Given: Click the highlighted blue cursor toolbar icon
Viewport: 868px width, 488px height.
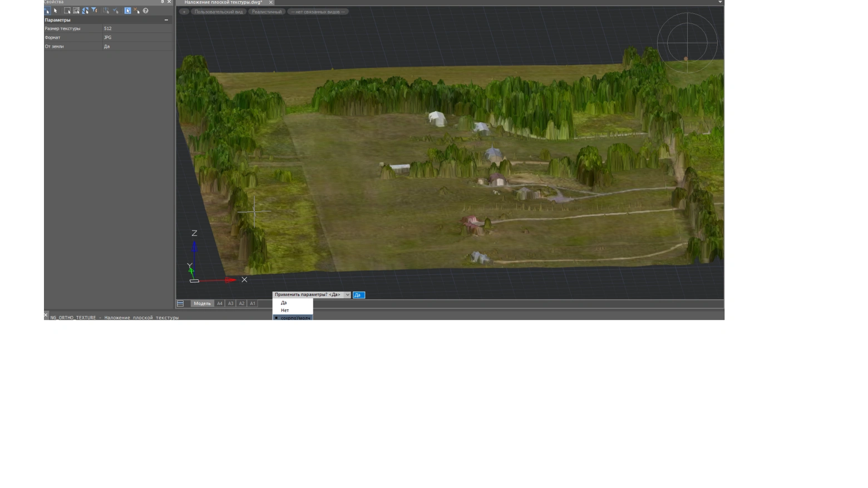Looking at the screenshot, I should 127,11.
